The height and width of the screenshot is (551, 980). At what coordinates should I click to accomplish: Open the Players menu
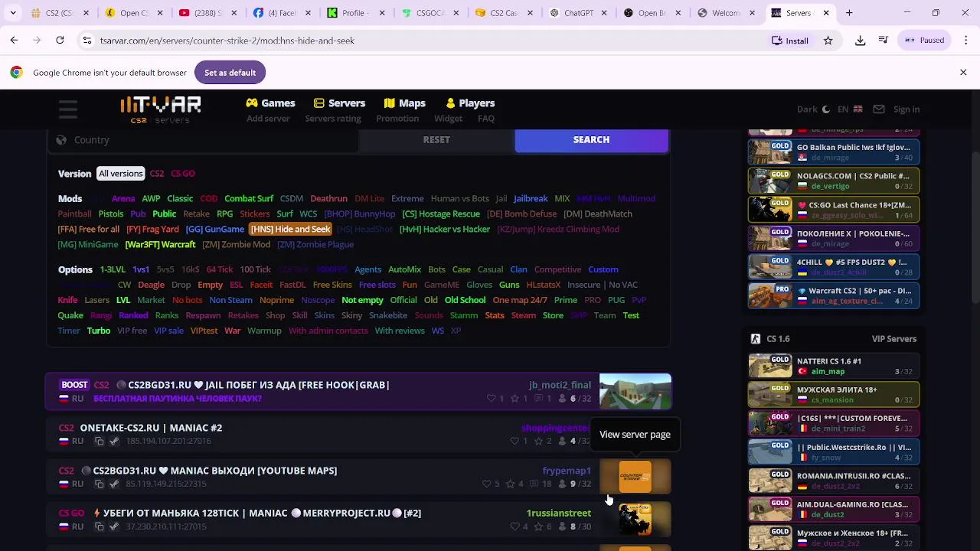point(471,103)
